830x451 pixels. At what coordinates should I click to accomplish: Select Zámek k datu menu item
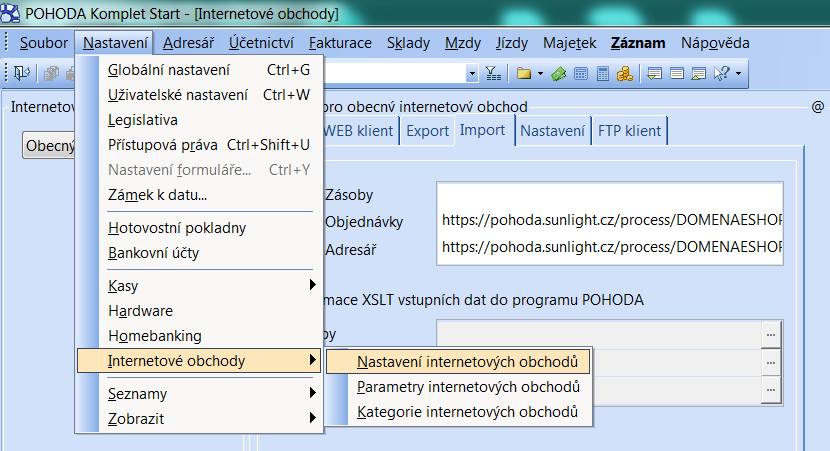[199, 195]
